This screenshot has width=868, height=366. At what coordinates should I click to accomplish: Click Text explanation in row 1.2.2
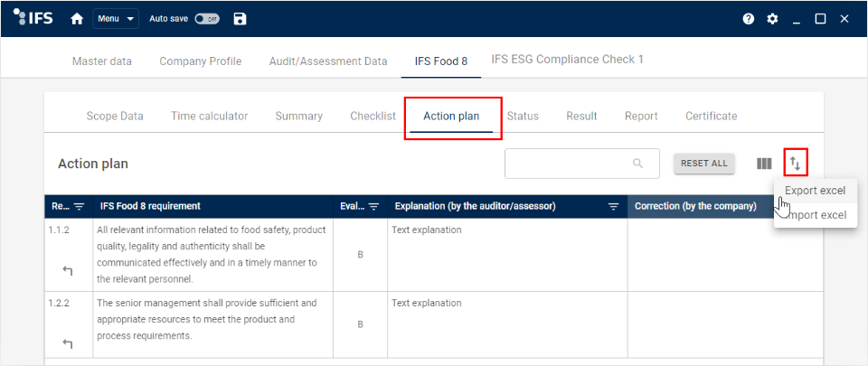(x=426, y=303)
